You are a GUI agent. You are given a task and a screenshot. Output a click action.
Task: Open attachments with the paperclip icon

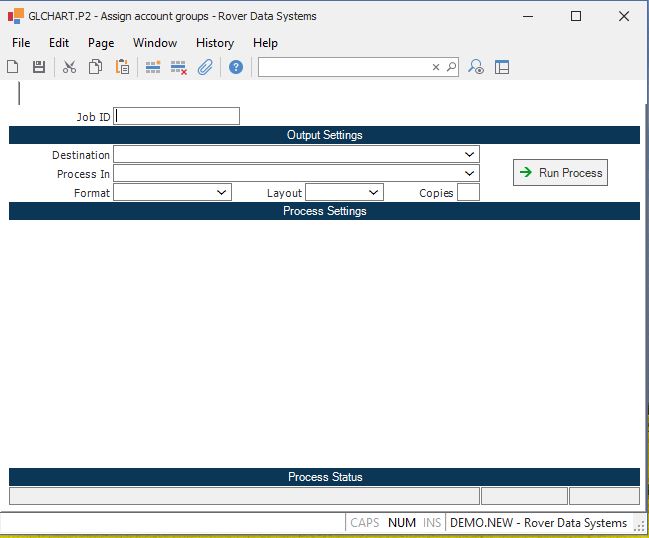click(x=205, y=67)
